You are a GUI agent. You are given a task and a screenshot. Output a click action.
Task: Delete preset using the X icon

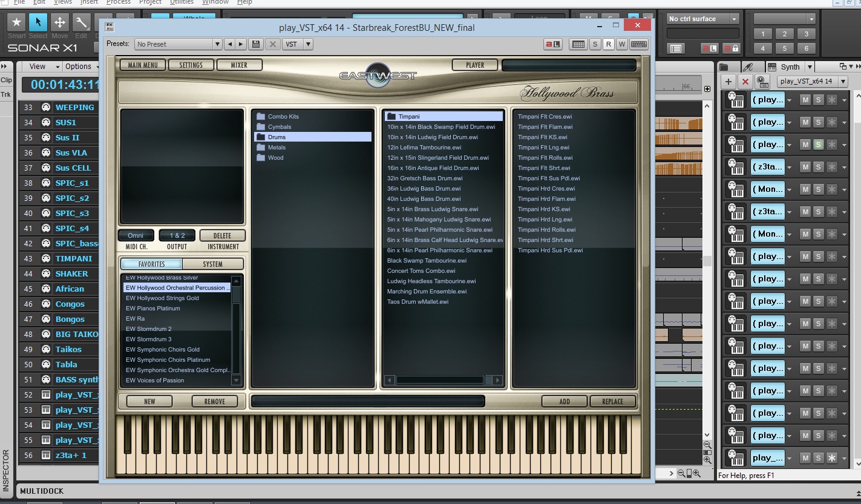(273, 44)
